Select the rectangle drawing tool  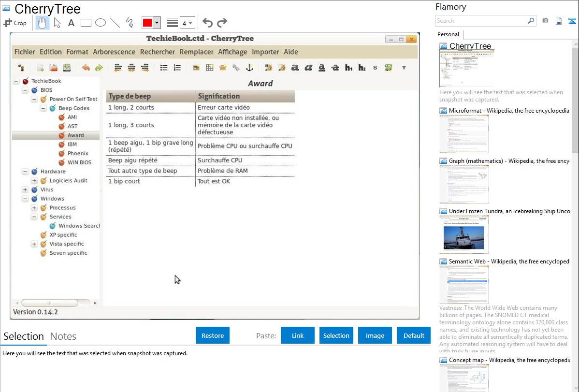click(86, 23)
